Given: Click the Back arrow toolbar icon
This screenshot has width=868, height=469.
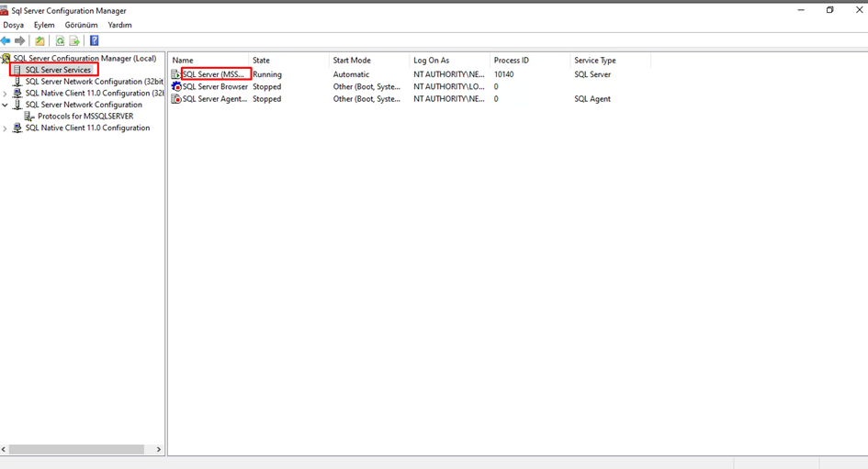Looking at the screenshot, I should pos(6,41).
